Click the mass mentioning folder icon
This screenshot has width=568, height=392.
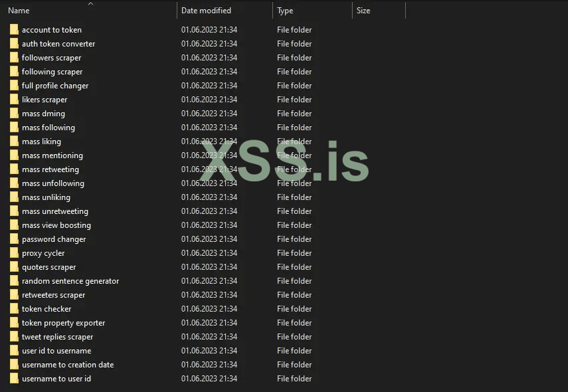14,155
